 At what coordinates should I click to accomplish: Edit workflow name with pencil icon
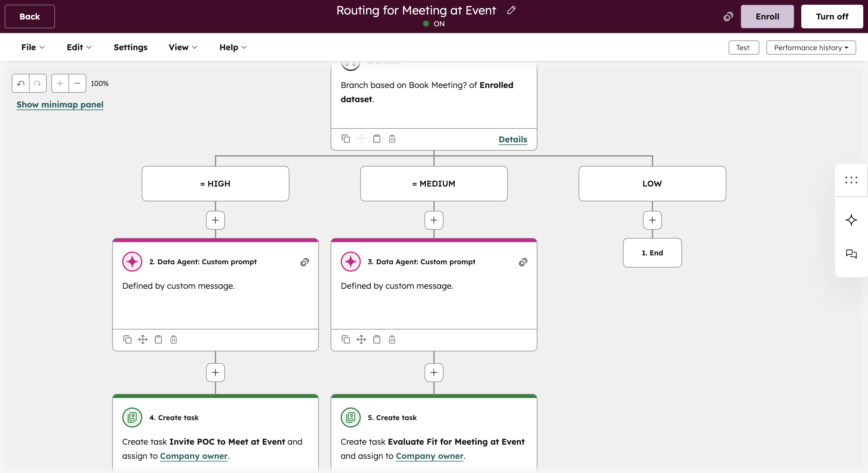(x=511, y=10)
